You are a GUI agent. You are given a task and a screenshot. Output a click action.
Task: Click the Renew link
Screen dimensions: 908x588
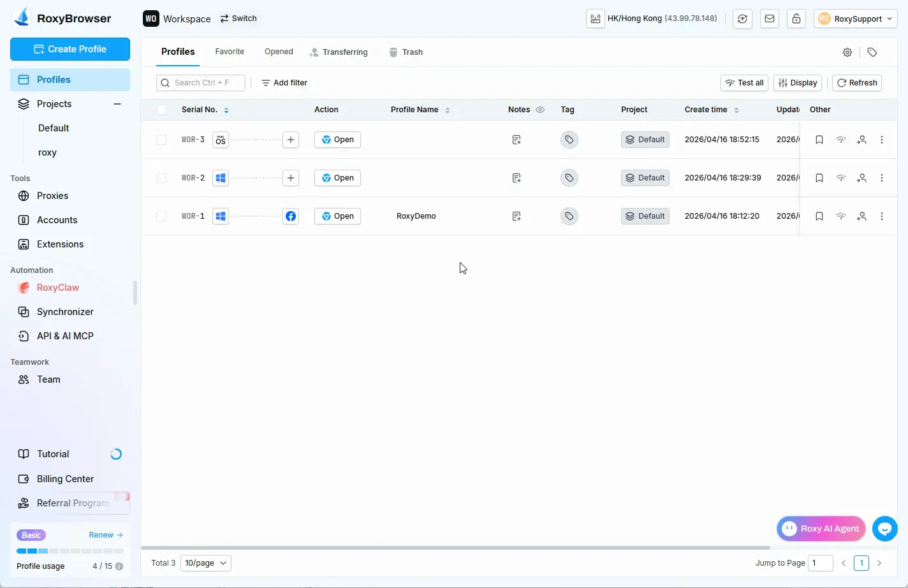105,535
